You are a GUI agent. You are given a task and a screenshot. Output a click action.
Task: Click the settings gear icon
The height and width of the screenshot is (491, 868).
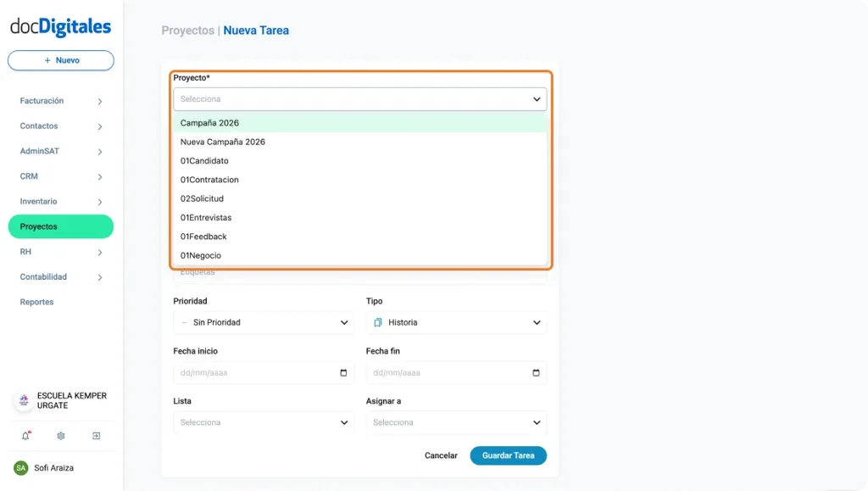click(60, 435)
